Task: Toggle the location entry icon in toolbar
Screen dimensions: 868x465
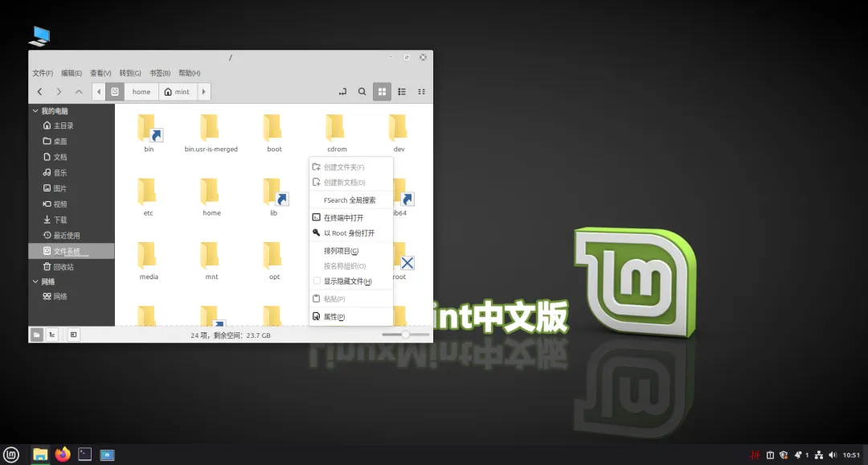Action: [342, 92]
